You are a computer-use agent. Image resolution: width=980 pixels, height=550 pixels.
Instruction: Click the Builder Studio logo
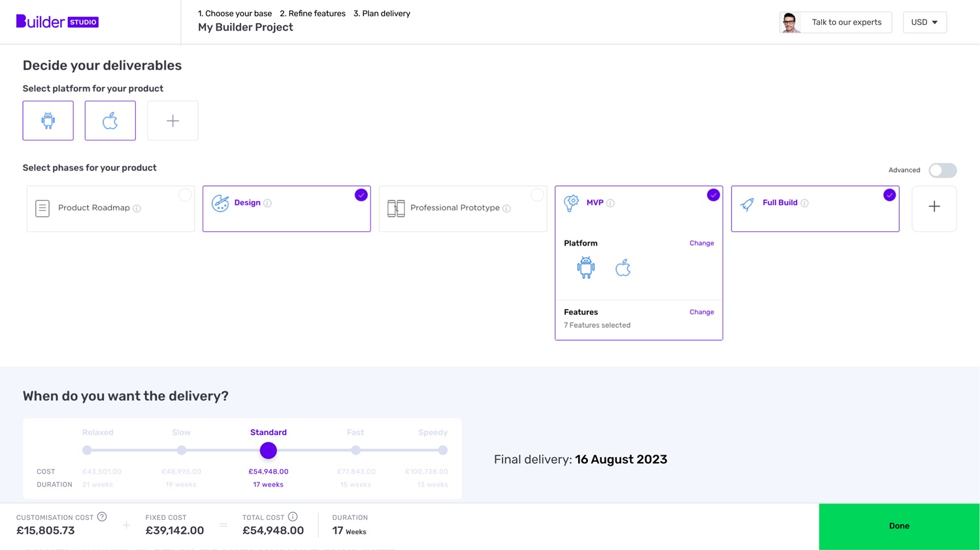(x=57, y=22)
